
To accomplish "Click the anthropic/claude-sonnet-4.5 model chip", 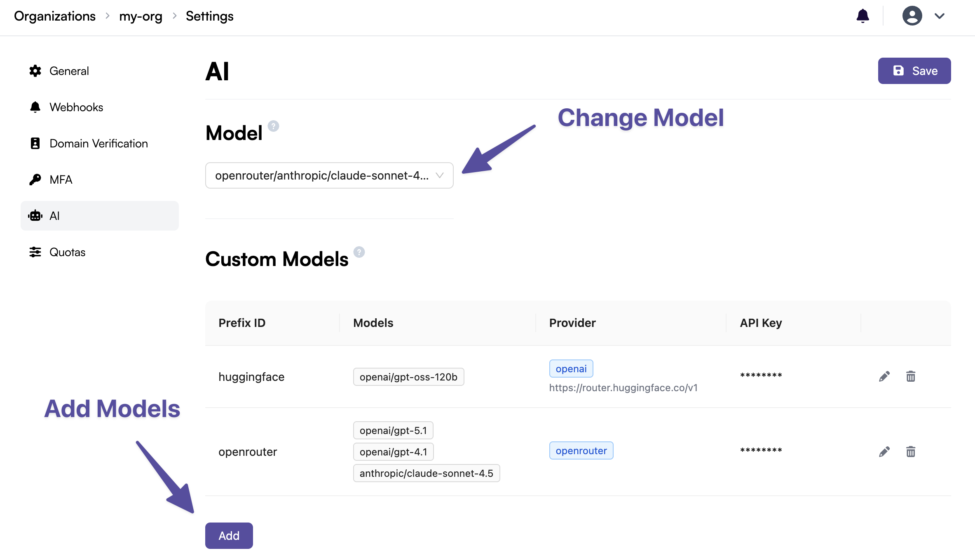I will point(426,473).
